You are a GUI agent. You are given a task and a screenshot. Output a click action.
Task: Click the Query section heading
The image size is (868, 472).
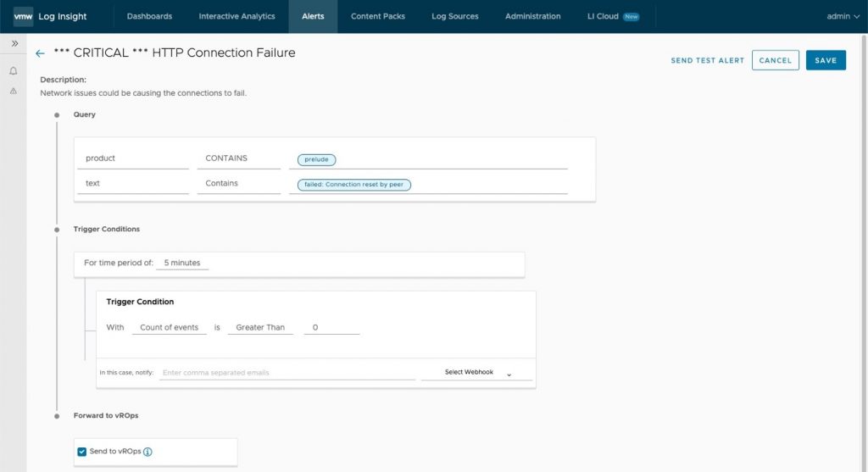(84, 114)
